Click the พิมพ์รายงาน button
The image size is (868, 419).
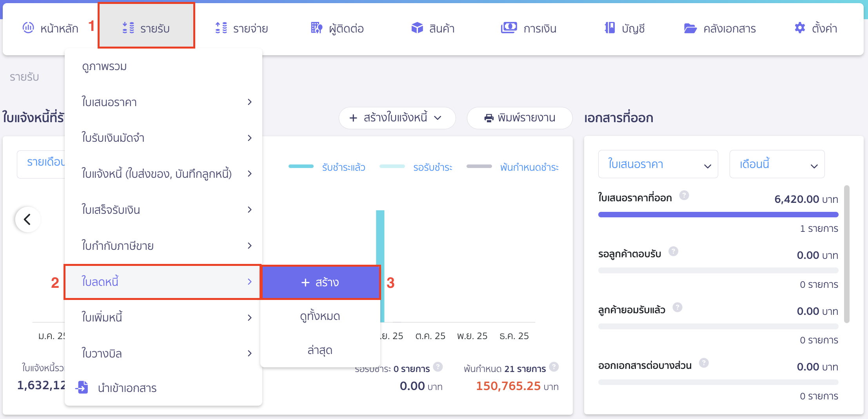(519, 118)
